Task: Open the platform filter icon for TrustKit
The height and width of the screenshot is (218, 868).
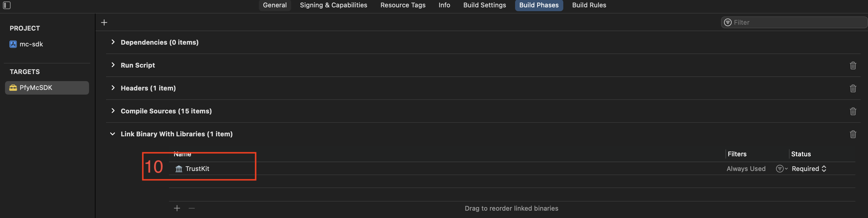Action: (x=781, y=169)
